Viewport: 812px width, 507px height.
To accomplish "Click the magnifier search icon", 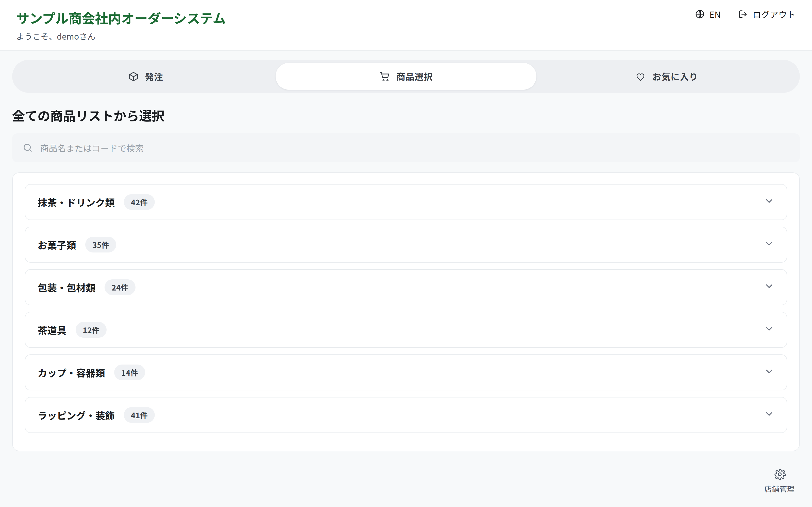I will coord(27,148).
